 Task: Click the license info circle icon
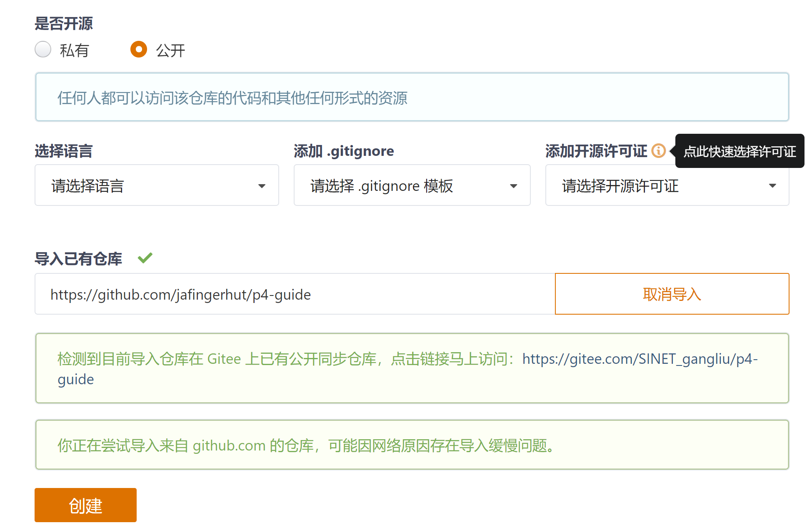tap(658, 150)
